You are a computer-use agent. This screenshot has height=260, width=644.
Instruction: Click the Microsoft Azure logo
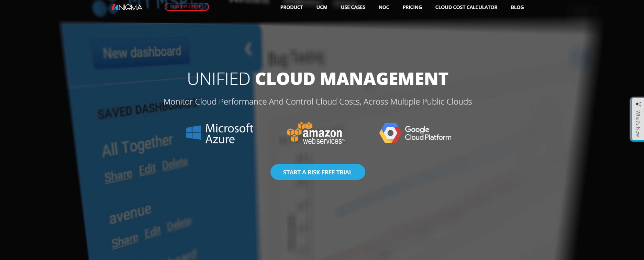point(220,133)
